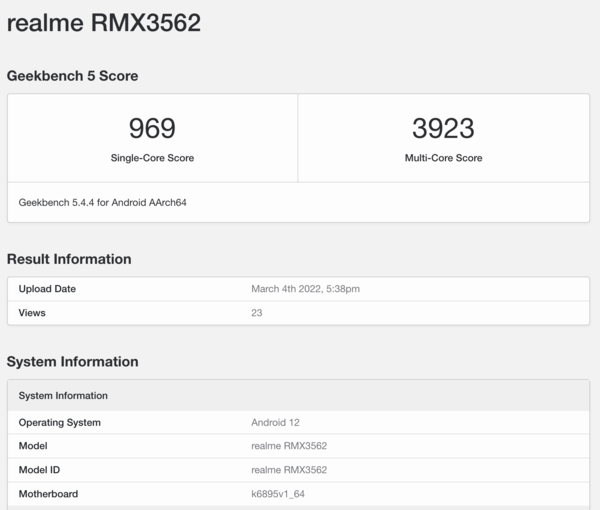This screenshot has height=510, width=600.
Task: Select the March 4th 2022, 5:38pm value
Action: 305,289
